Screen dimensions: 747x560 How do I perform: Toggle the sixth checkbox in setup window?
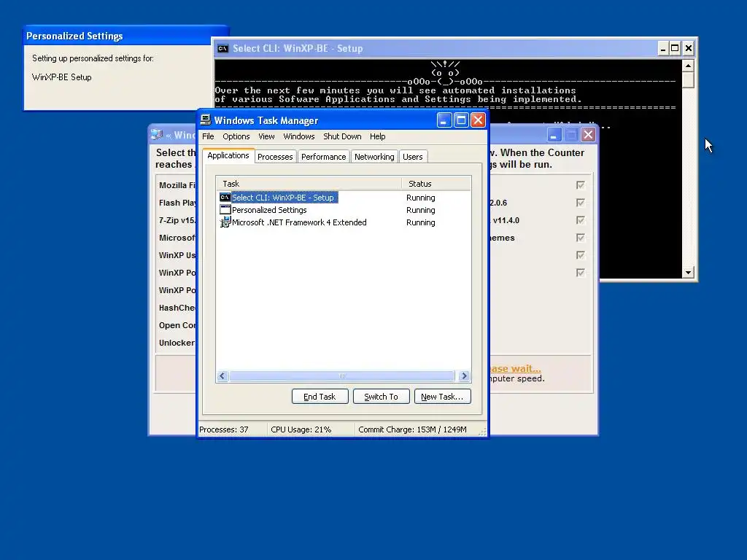pyautogui.click(x=580, y=273)
